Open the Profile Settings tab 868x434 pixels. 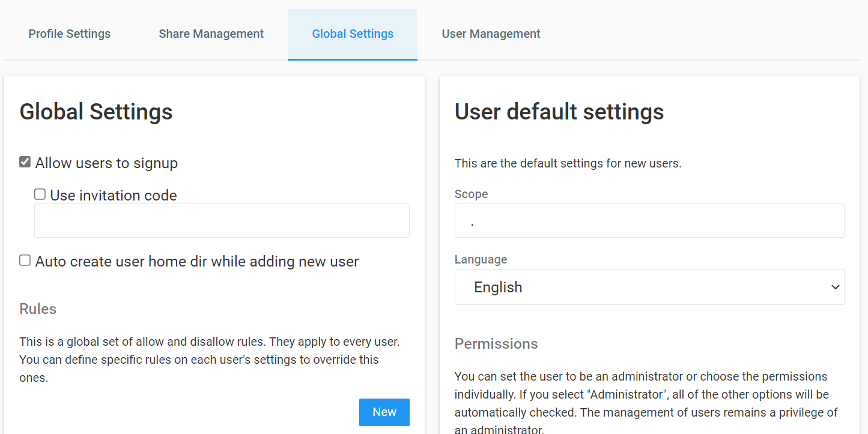(x=69, y=34)
